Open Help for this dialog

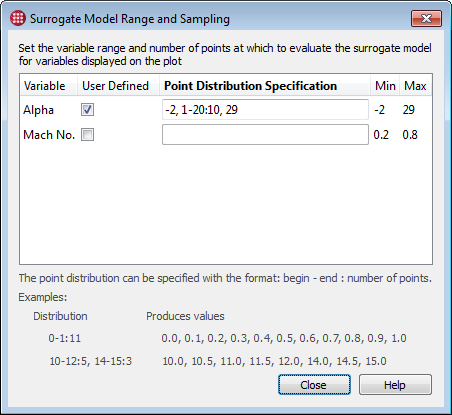(x=395, y=385)
